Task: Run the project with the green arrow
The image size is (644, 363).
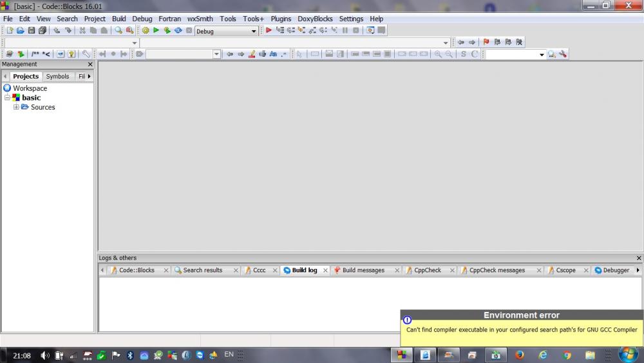Action: click(x=156, y=30)
